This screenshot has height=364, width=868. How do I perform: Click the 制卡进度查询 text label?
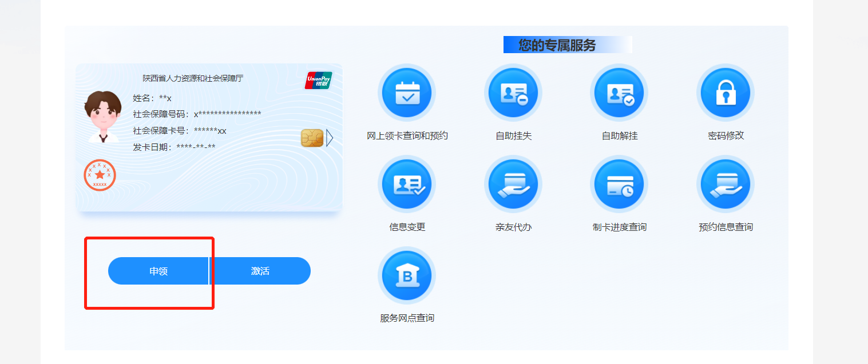tap(619, 227)
